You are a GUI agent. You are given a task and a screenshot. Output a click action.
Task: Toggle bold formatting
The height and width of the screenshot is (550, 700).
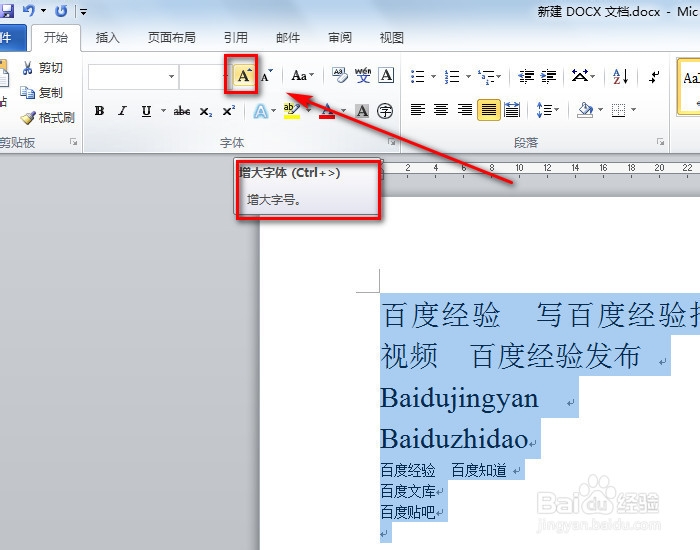tap(100, 110)
